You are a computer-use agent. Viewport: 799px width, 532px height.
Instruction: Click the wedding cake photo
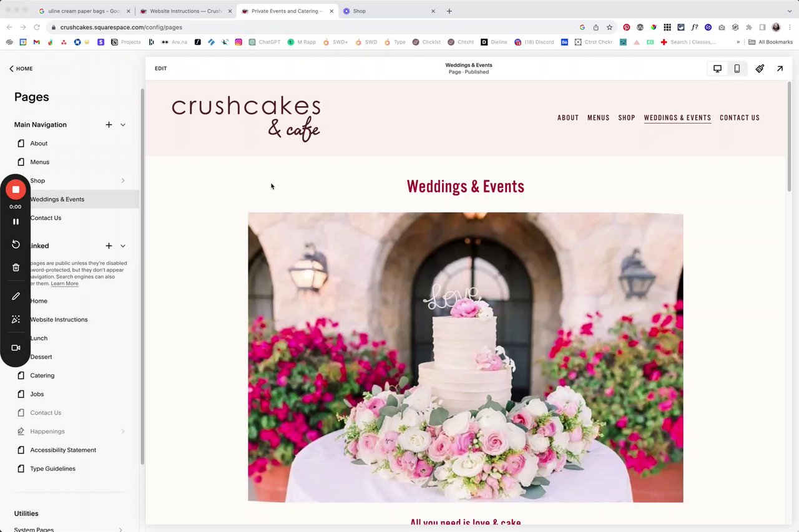click(465, 357)
